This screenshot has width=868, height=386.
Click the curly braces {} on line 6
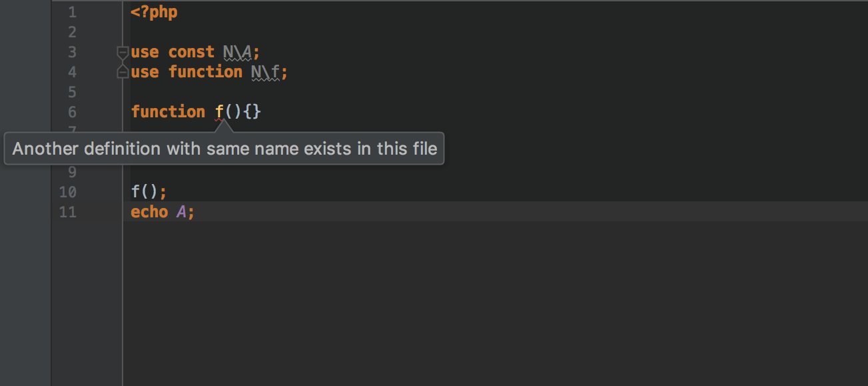252,112
